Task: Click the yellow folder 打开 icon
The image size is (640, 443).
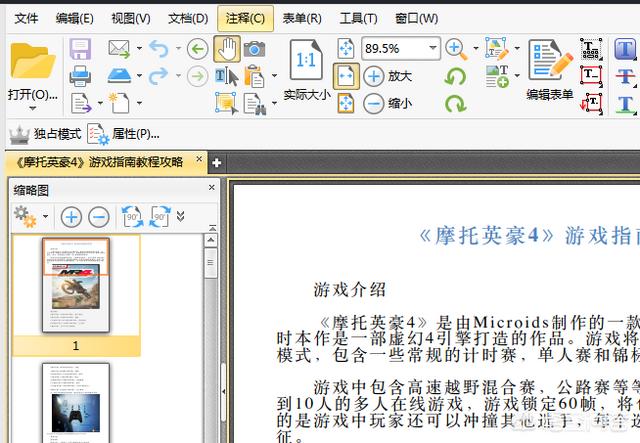Action: click(x=33, y=61)
